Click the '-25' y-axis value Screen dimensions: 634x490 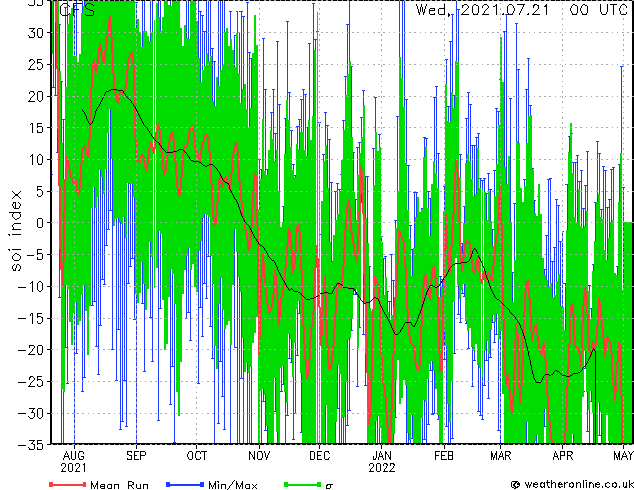coord(31,381)
